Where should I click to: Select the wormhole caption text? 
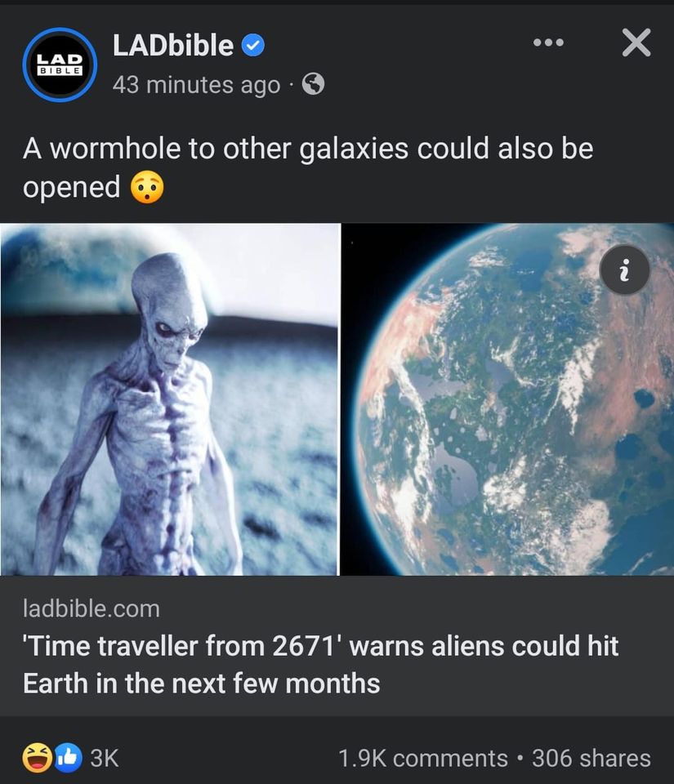tap(307, 167)
